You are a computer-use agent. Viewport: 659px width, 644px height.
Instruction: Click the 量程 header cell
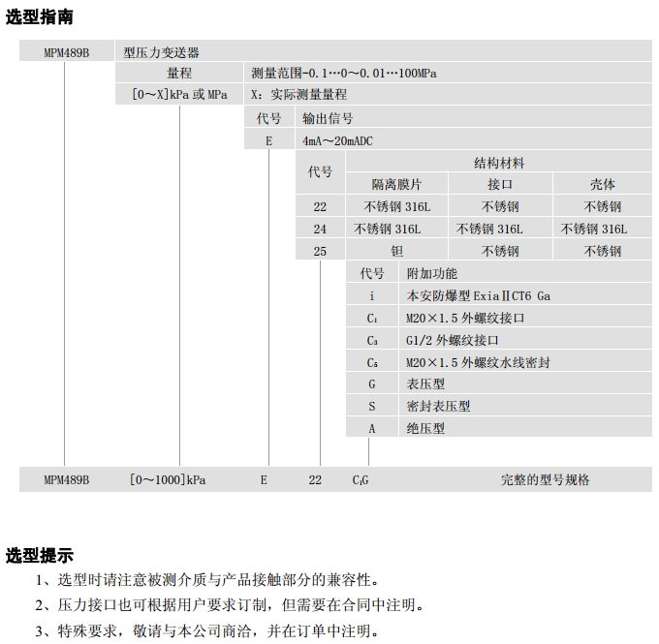(179, 73)
